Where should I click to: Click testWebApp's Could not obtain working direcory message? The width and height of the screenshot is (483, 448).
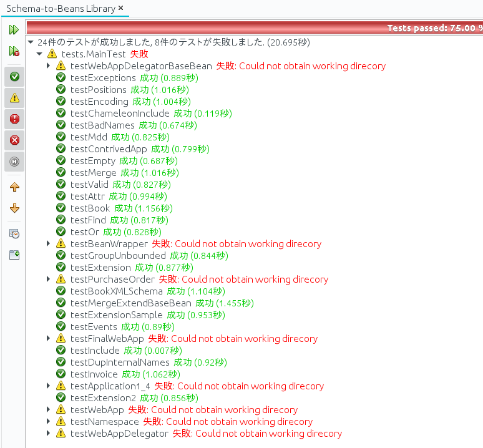coord(224,409)
